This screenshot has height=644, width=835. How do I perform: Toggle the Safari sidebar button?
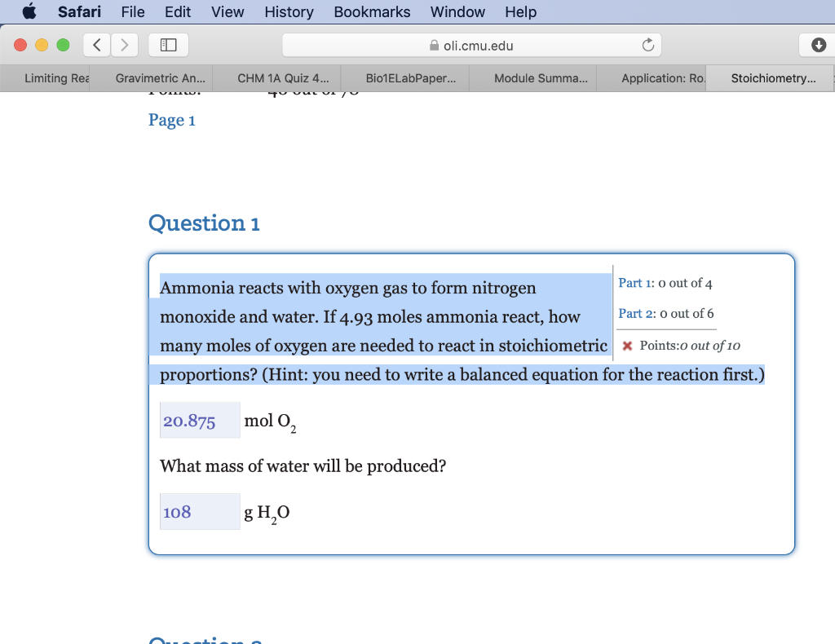168,45
